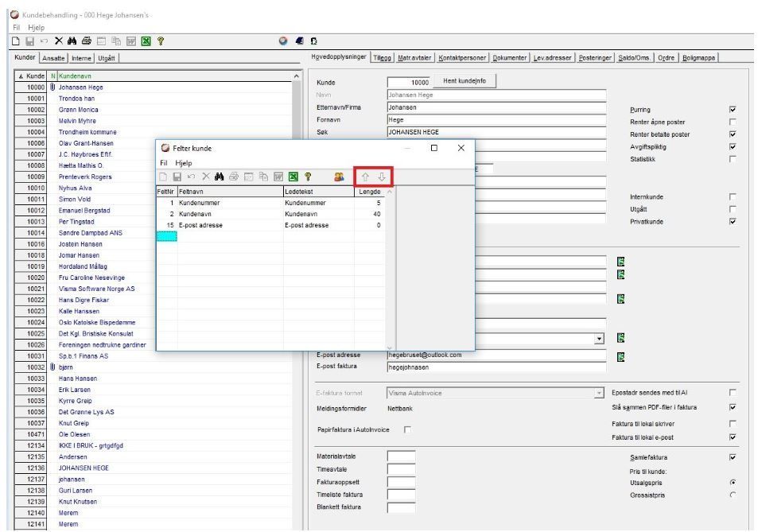Switch to the Kontaktpersoner tab
The image size is (758, 532).
461,58
